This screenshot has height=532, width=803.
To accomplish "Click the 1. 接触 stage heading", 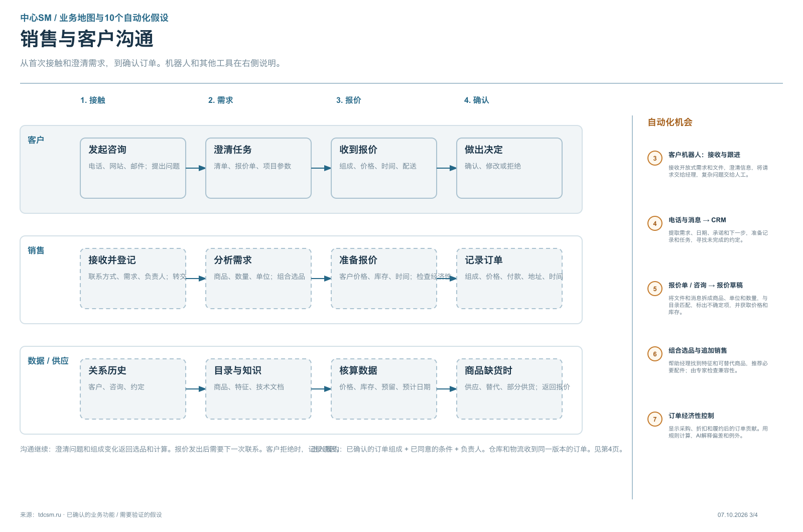I will pyautogui.click(x=93, y=100).
